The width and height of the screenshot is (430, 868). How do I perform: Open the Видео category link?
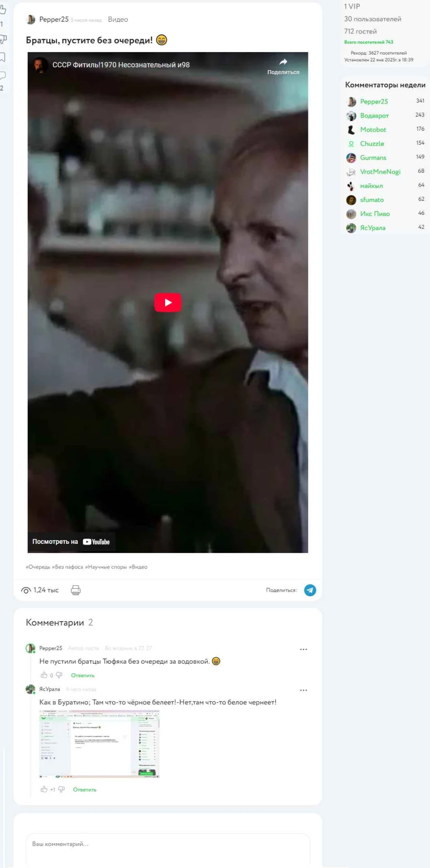[x=118, y=19]
